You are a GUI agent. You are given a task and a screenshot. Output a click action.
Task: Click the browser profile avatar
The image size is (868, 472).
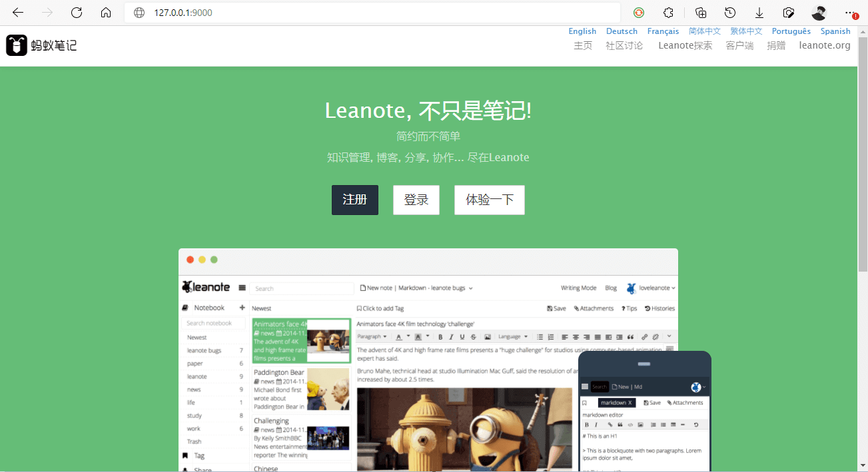click(818, 13)
